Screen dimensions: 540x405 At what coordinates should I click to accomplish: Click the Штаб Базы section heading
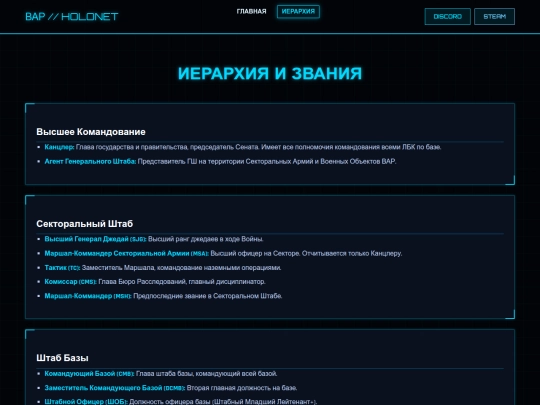(62, 358)
